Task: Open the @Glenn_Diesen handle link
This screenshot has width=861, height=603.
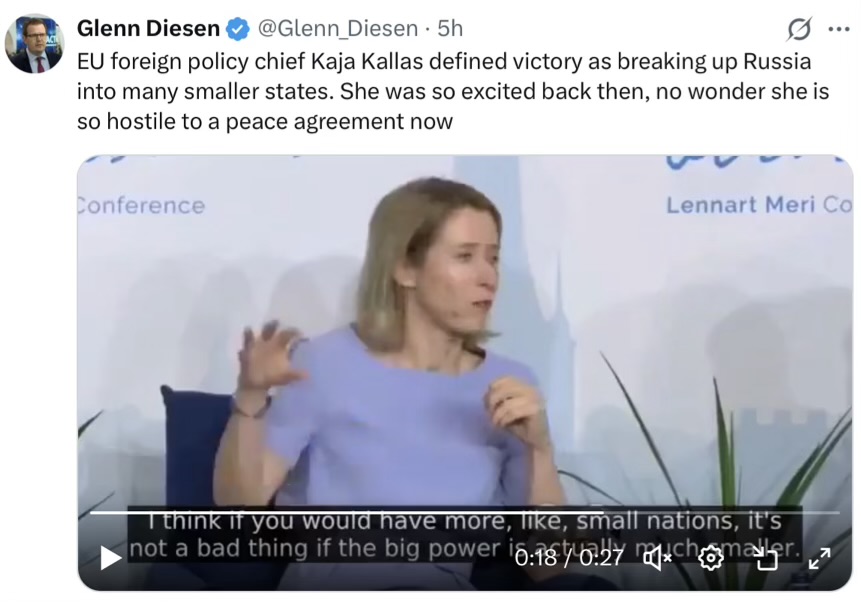Action: pyautogui.click(x=337, y=29)
